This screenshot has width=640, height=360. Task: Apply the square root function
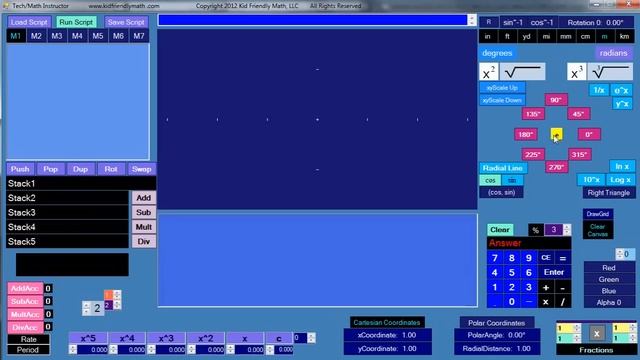pyautogui.click(x=522, y=72)
